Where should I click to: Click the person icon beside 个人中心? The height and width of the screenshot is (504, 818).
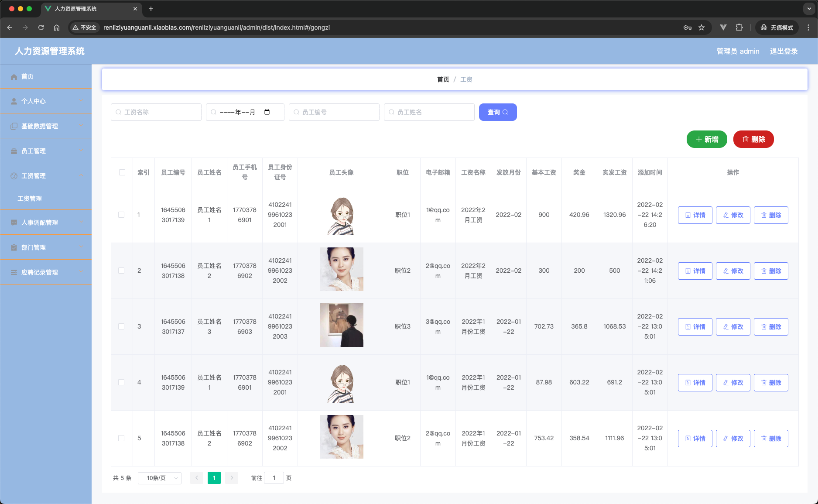pyautogui.click(x=14, y=101)
